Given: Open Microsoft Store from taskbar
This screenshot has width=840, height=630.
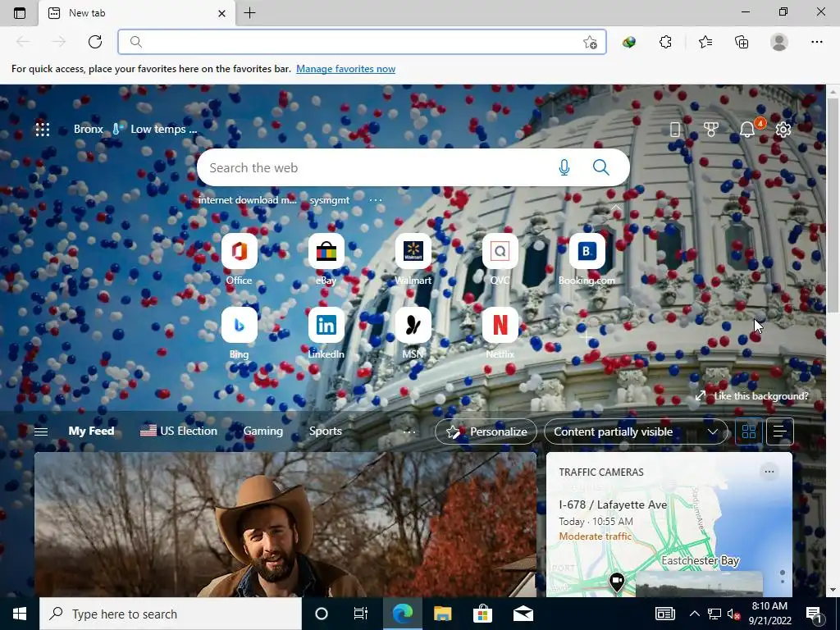Looking at the screenshot, I should [x=482, y=614].
